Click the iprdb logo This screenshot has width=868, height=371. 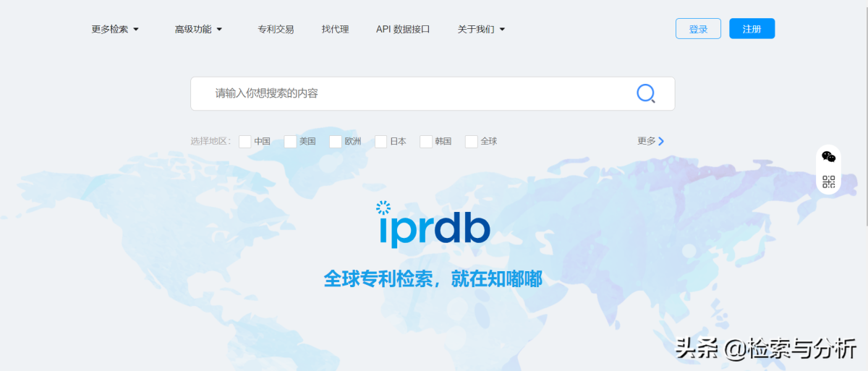433,224
